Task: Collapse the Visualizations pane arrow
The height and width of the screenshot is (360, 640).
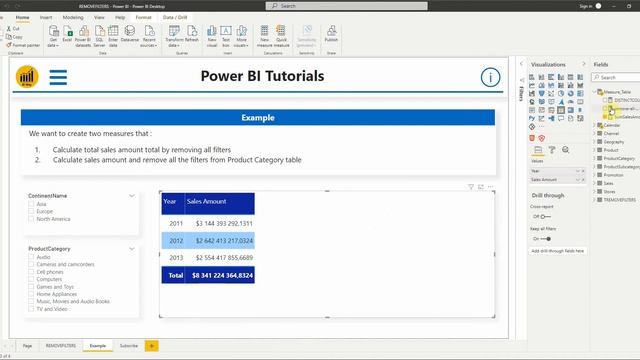Action: tap(584, 64)
